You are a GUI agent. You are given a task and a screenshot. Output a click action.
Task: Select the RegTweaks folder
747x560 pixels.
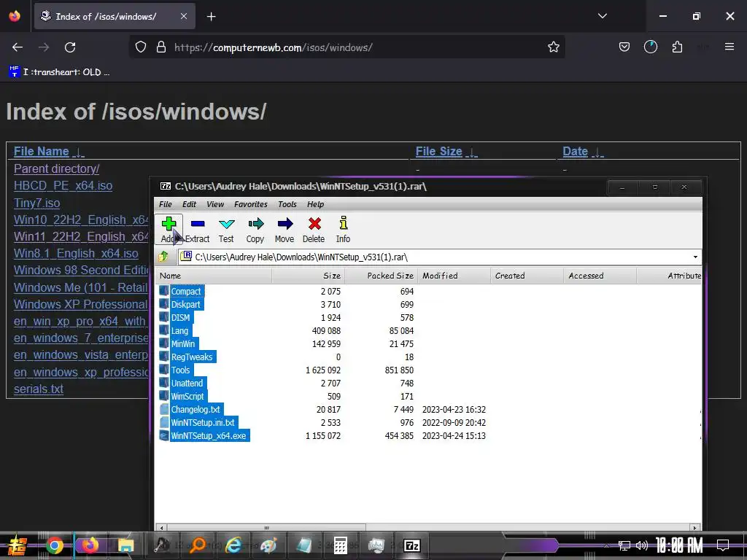(192, 357)
